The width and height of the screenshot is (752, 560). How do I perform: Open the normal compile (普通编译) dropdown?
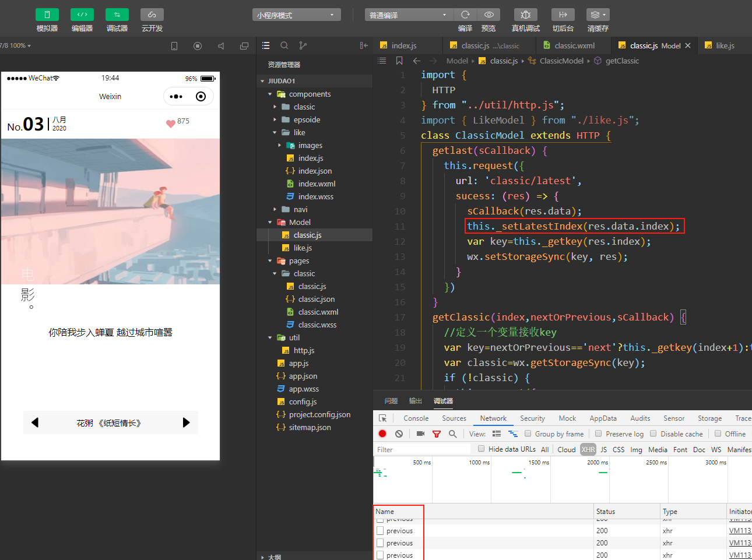[x=409, y=15]
